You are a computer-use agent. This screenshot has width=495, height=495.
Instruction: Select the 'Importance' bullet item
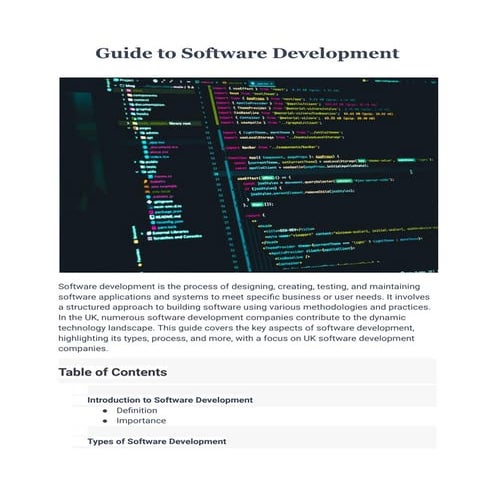tap(141, 421)
